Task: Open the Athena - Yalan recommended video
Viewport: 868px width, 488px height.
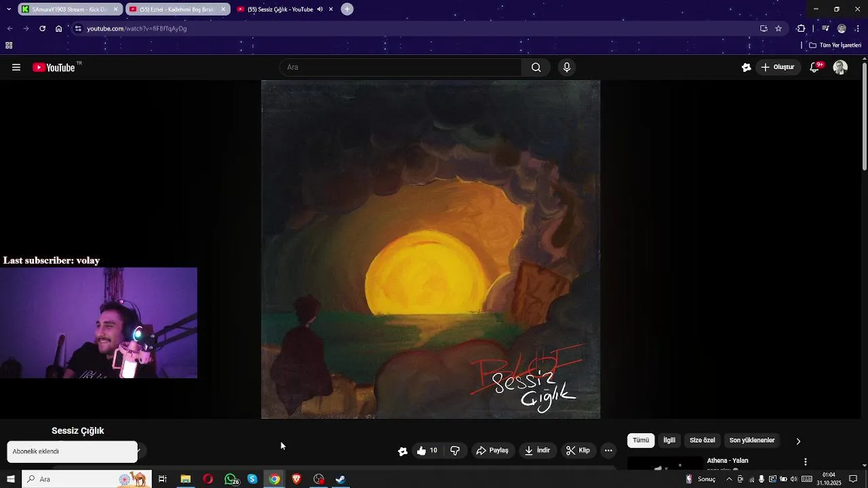Action: coord(728,461)
